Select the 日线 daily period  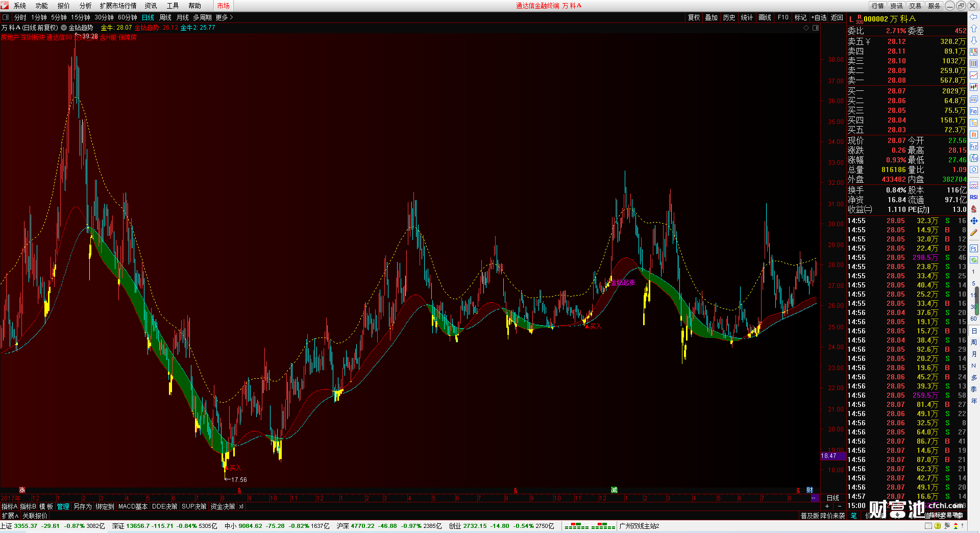coord(148,17)
